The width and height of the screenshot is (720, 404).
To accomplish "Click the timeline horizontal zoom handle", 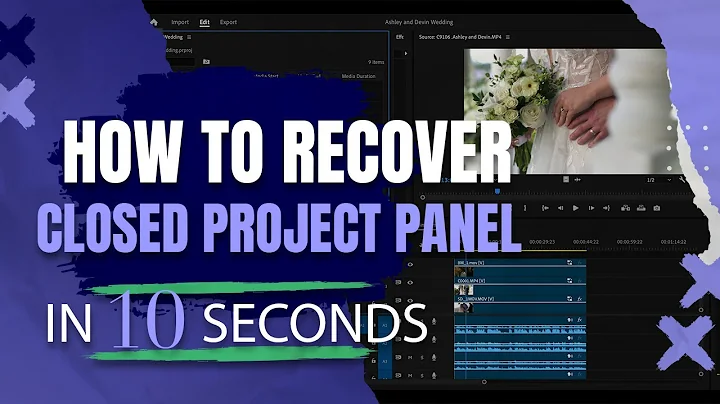I will 484,382.
